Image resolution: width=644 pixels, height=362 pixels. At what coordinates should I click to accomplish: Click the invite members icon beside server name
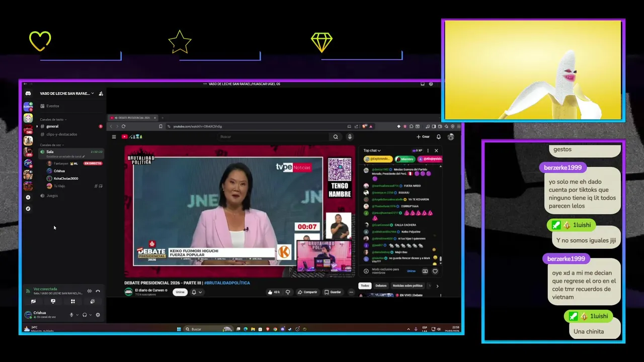click(101, 94)
